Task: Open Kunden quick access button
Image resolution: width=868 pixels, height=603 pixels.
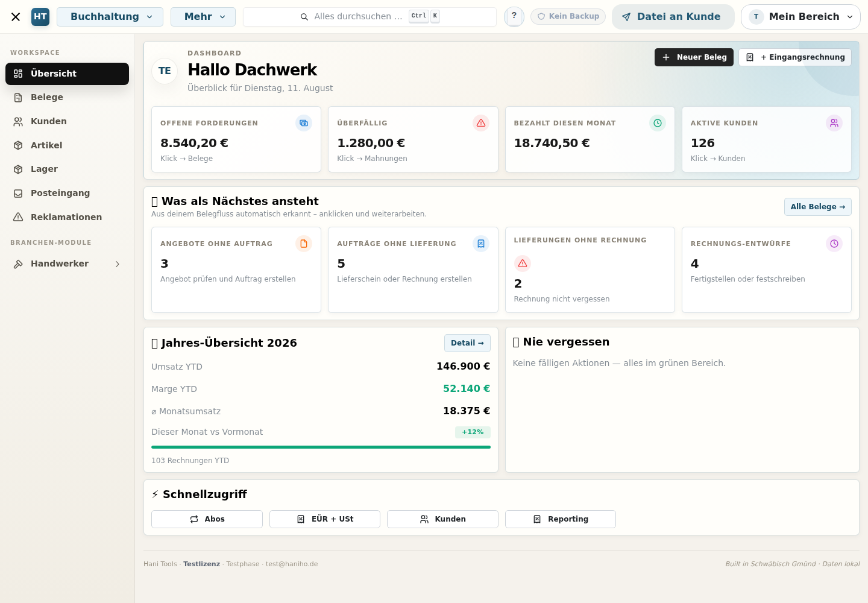Action: click(442, 519)
